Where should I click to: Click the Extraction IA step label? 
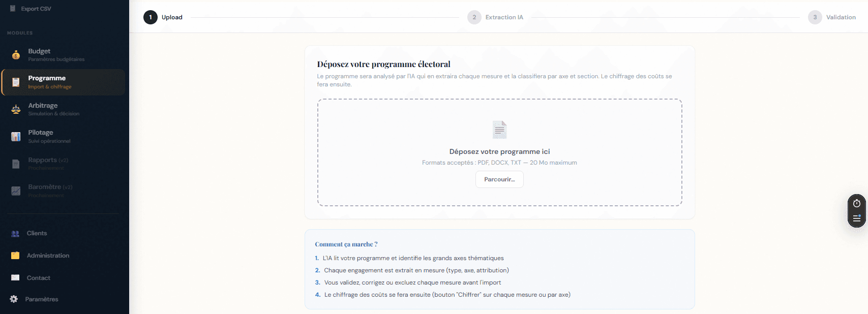(504, 17)
